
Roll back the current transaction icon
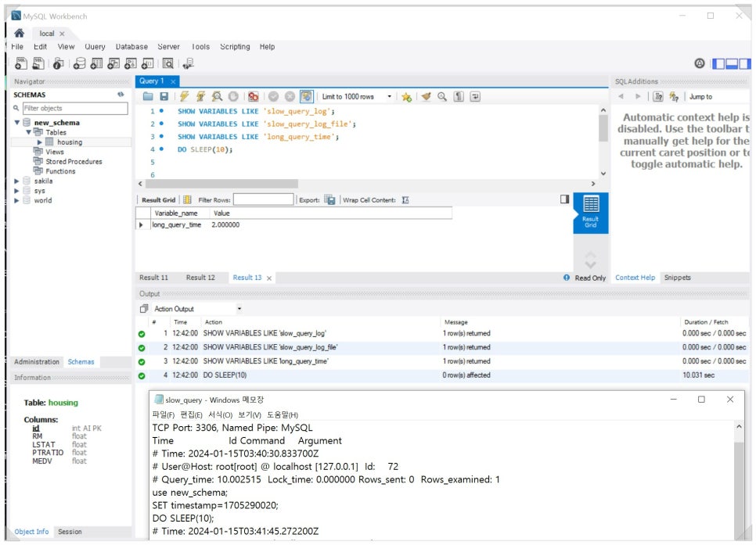[290, 96]
